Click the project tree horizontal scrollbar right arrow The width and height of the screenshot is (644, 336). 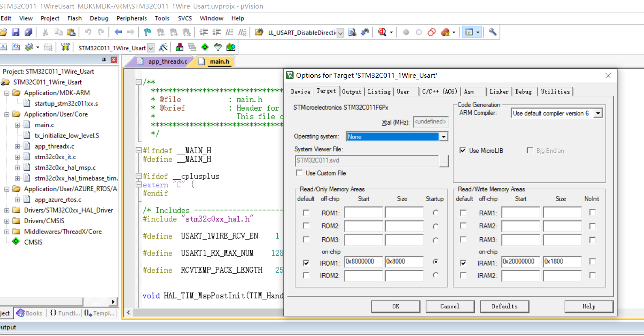113,301
